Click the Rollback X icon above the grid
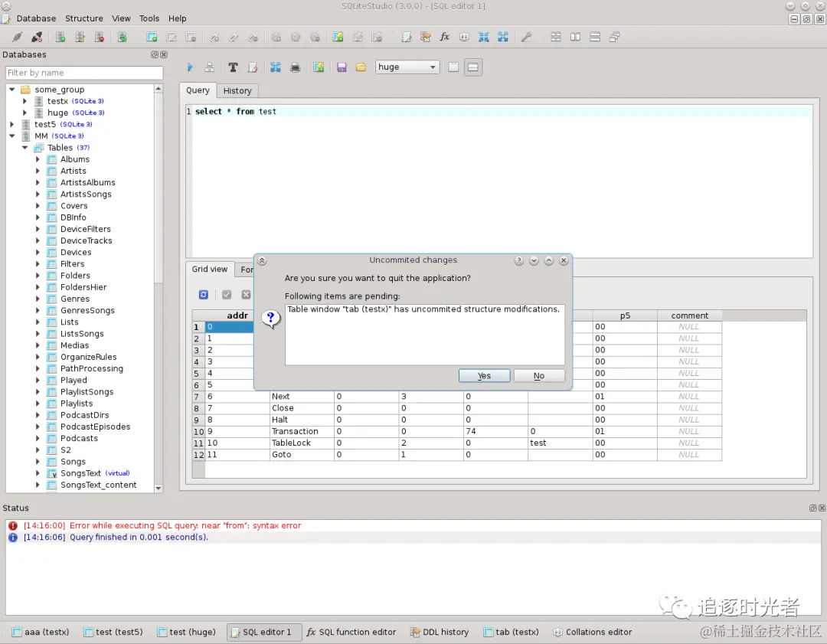 tap(247, 295)
